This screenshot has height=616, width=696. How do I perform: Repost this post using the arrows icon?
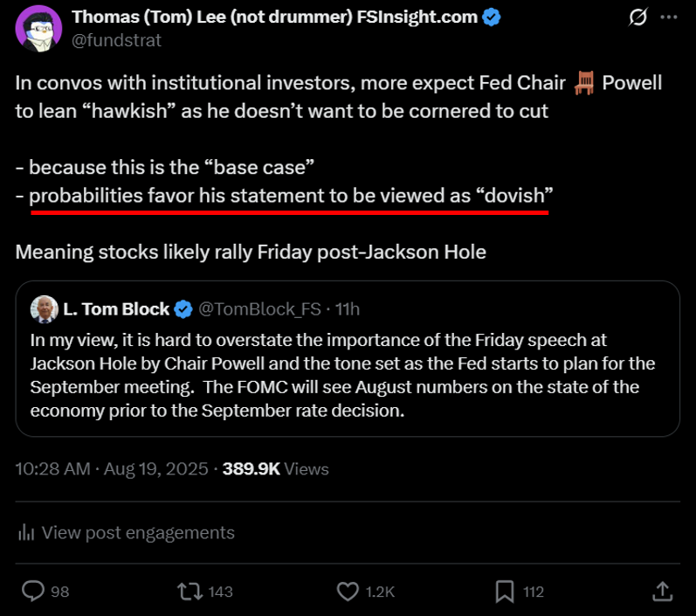pos(188,592)
